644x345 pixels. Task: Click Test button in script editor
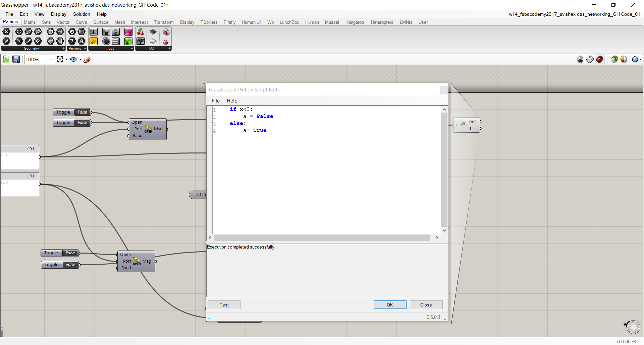(x=224, y=305)
